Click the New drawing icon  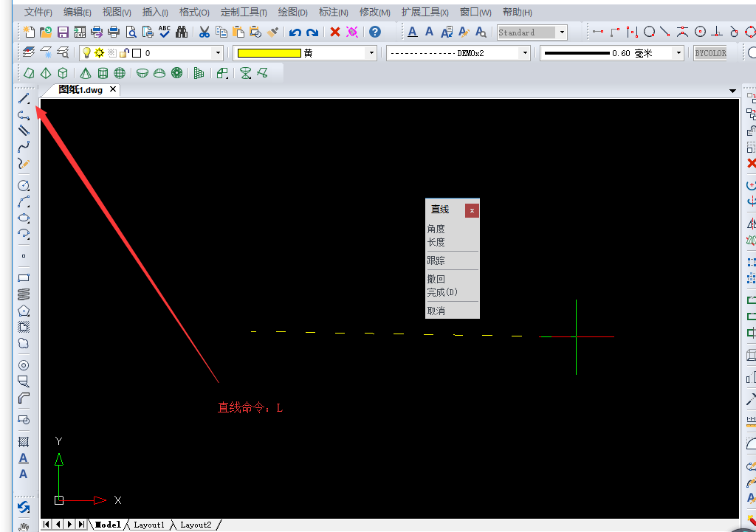point(29,32)
